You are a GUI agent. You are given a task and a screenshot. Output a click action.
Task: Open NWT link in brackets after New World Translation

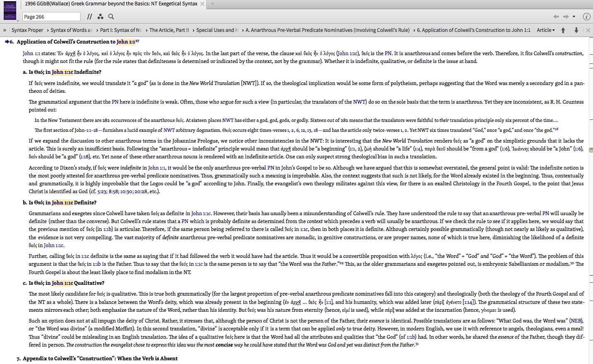pyautogui.click(x=249, y=83)
